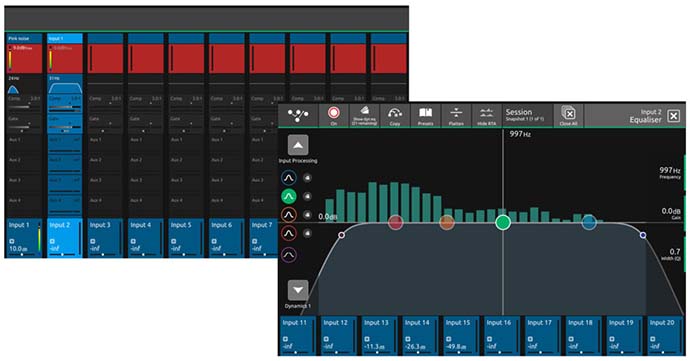Open the signal routing nodes icon

point(298,115)
